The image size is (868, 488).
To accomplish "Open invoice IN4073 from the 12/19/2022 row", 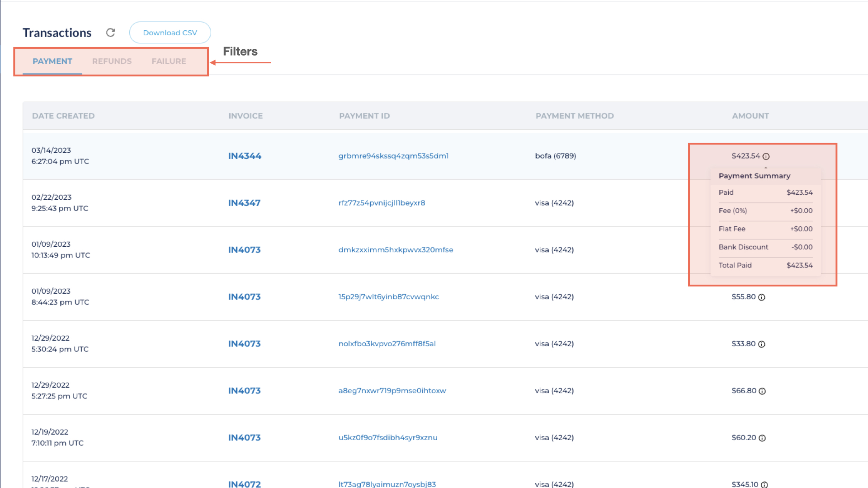I will point(244,437).
